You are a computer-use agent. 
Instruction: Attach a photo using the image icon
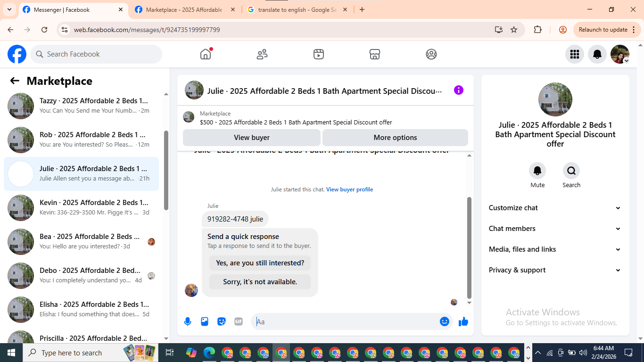[205, 321]
